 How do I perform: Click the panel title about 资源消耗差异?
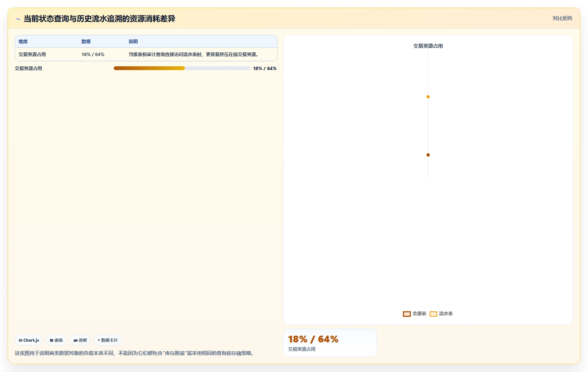coord(99,19)
